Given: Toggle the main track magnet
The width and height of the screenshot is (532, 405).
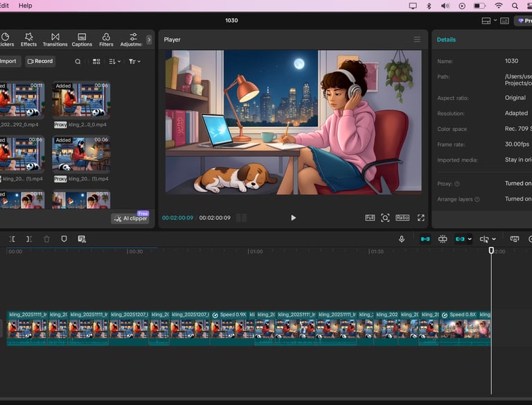Looking at the screenshot, I should [425, 239].
